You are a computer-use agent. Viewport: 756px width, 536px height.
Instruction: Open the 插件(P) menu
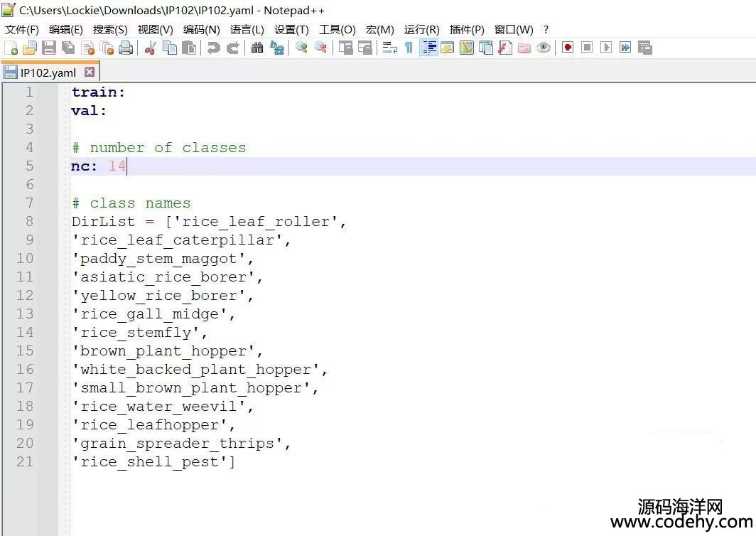pyautogui.click(x=467, y=30)
